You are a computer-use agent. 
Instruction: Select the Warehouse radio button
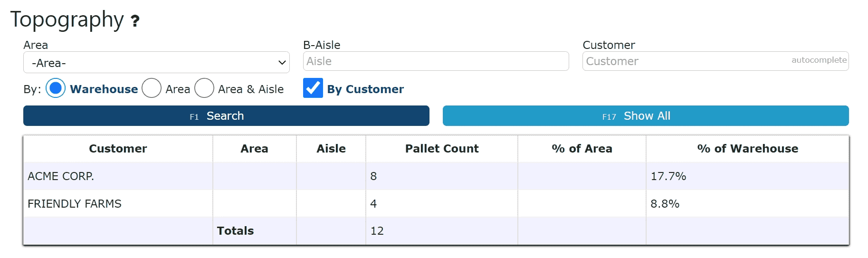[x=56, y=88]
